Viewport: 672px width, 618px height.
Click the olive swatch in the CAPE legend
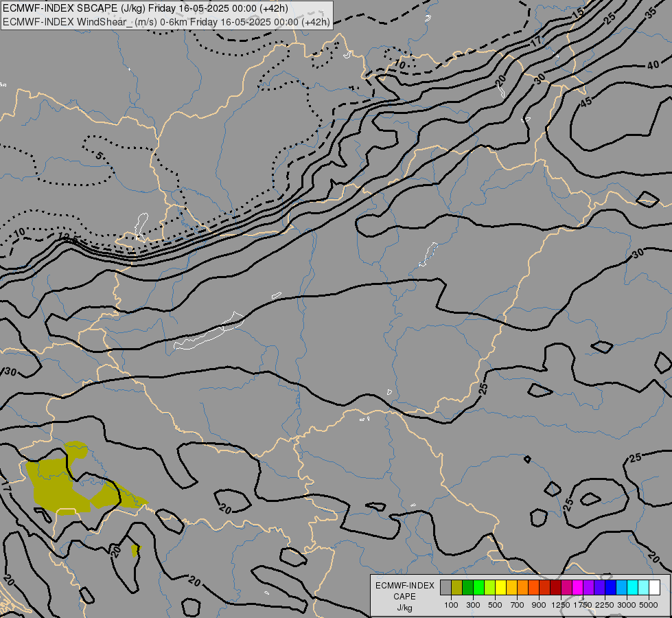(x=457, y=587)
